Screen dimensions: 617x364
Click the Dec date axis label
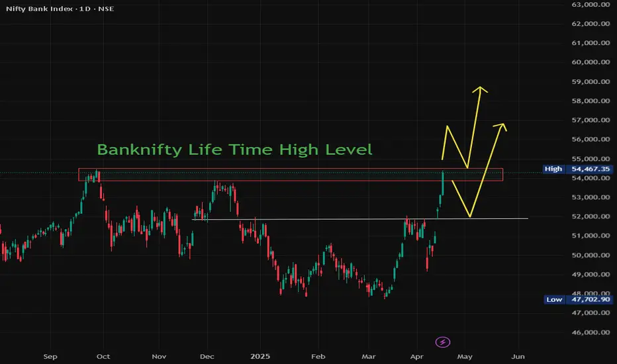207,357
